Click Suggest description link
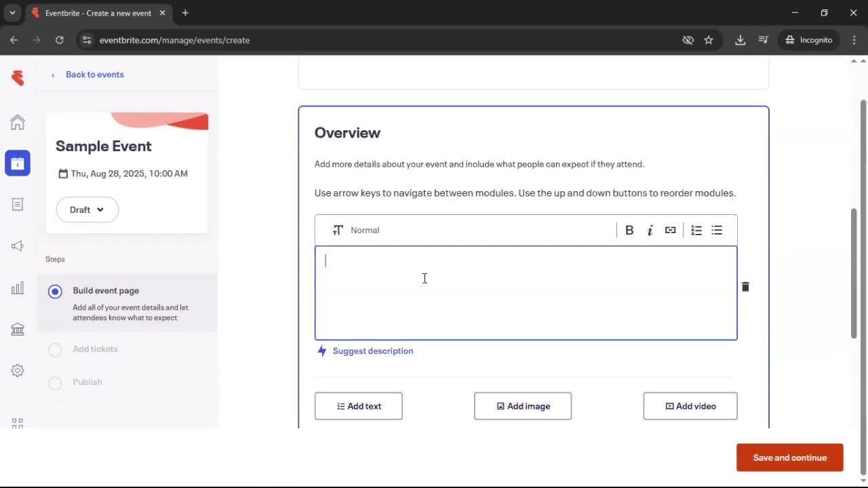The height and width of the screenshot is (488, 868). pos(373,350)
